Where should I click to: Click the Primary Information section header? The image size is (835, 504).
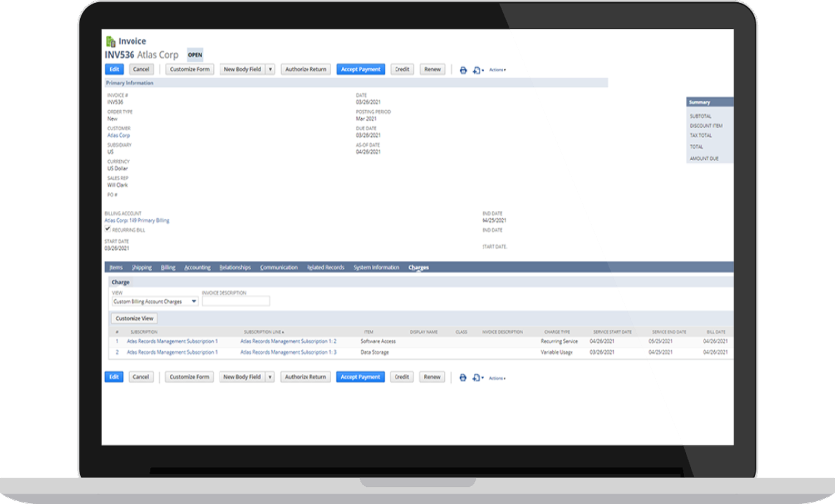tap(356, 83)
